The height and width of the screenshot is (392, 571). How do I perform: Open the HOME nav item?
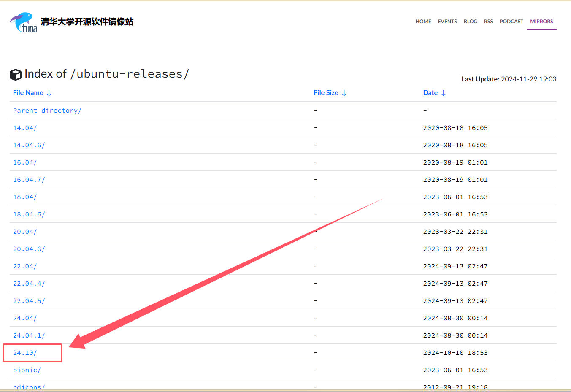point(423,22)
